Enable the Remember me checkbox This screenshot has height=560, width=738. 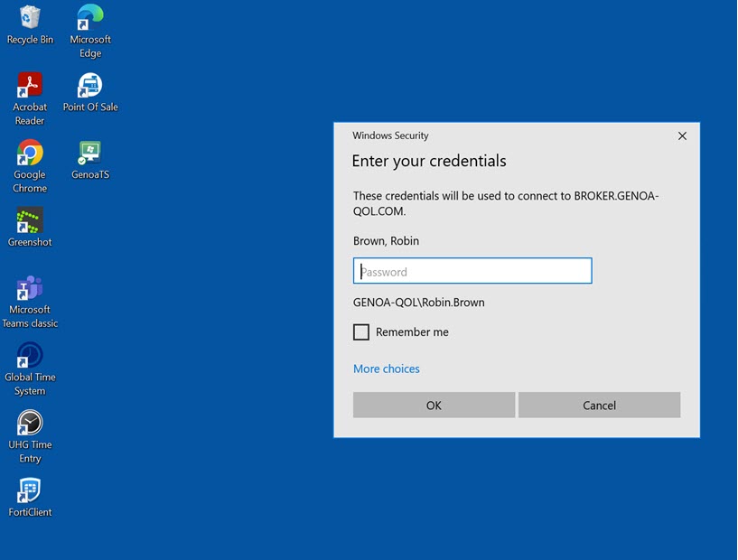click(361, 332)
